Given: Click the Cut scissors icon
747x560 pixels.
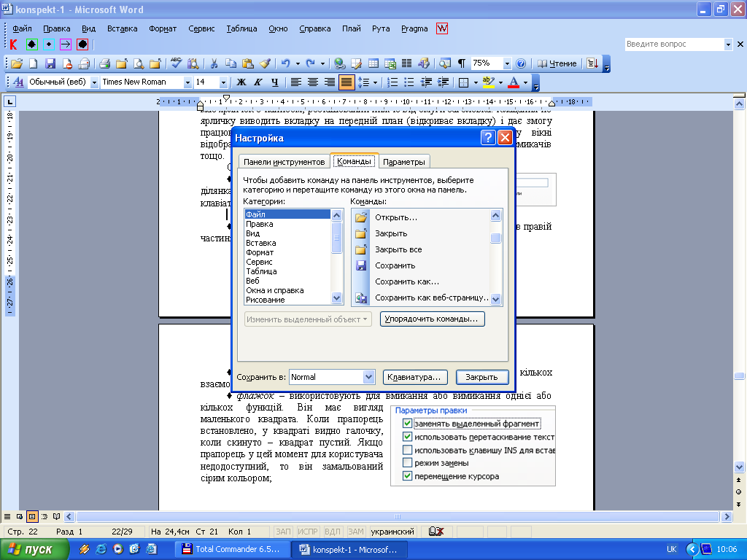Looking at the screenshot, I should pyautogui.click(x=214, y=63).
